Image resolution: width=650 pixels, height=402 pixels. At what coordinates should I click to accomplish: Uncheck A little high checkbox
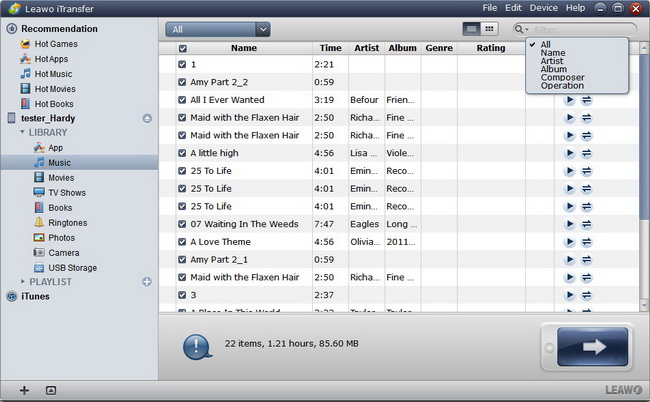point(182,153)
